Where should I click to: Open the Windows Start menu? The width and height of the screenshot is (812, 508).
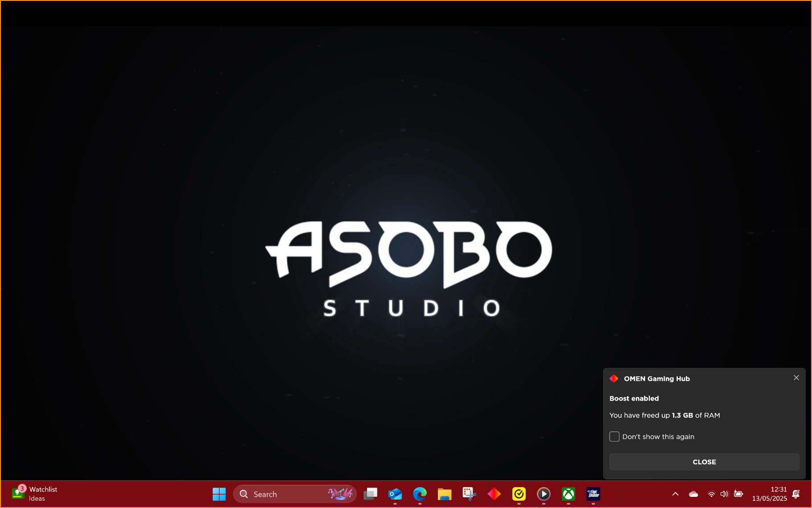click(x=219, y=494)
